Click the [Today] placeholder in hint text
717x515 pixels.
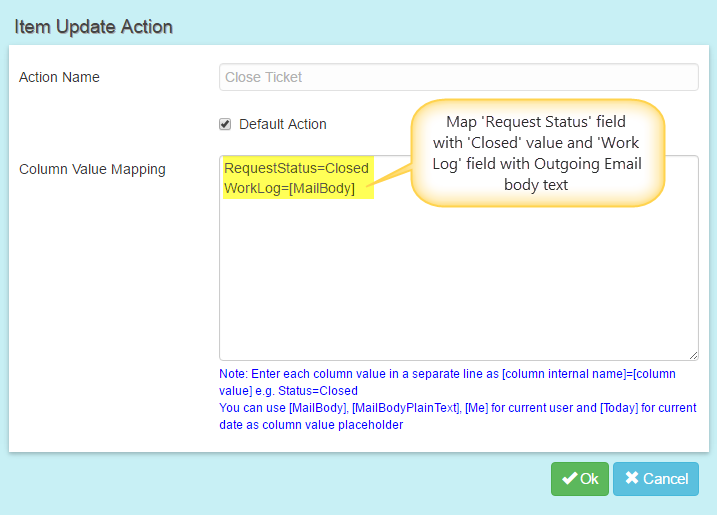(619, 408)
